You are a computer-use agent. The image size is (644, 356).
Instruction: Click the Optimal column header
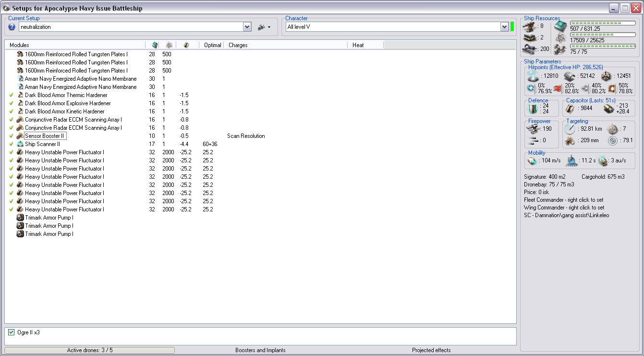point(212,45)
